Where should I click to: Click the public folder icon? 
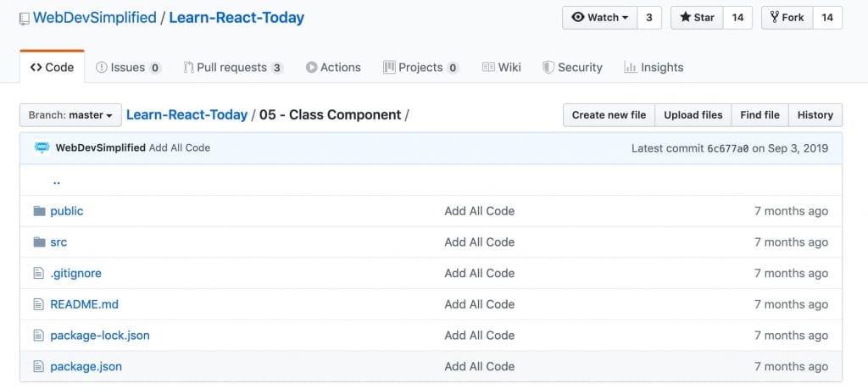[39, 211]
